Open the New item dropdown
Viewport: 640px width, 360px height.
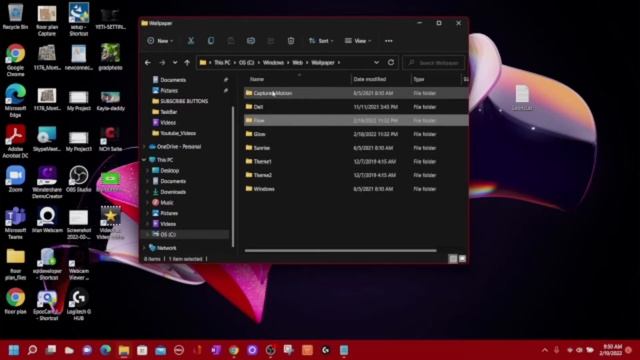point(160,41)
